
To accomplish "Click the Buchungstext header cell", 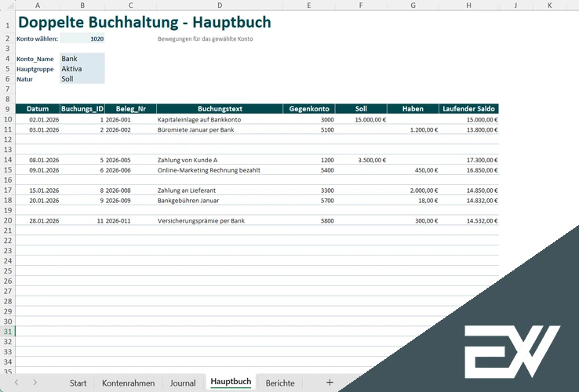I will (x=220, y=109).
